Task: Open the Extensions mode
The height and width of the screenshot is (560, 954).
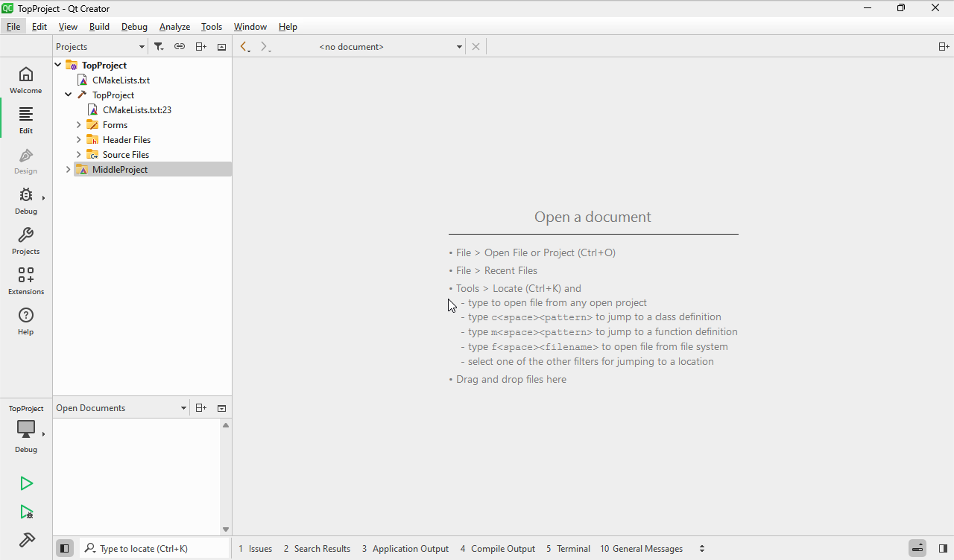Action: tap(26, 281)
